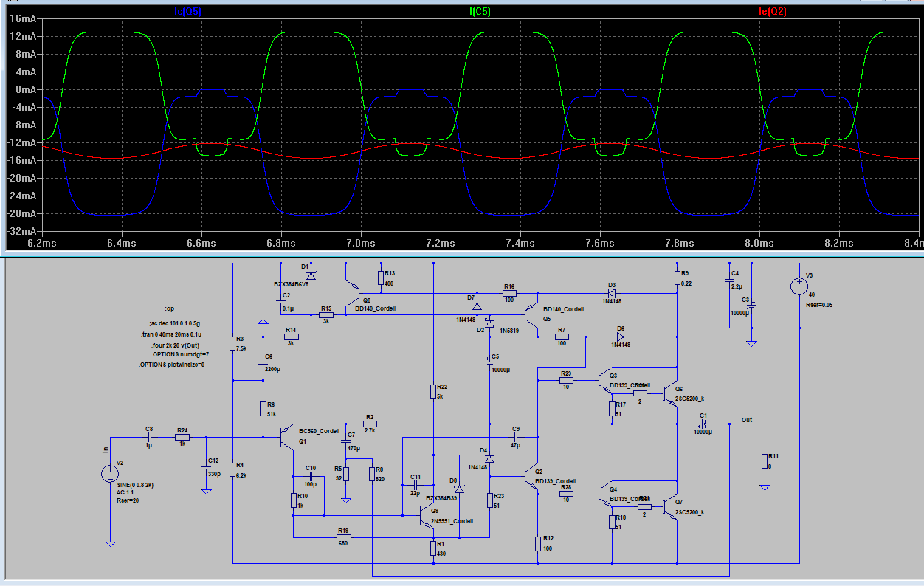Image resolution: width=924 pixels, height=586 pixels.
Task: Click the 7.0ms time axis label
Action: 361,243
